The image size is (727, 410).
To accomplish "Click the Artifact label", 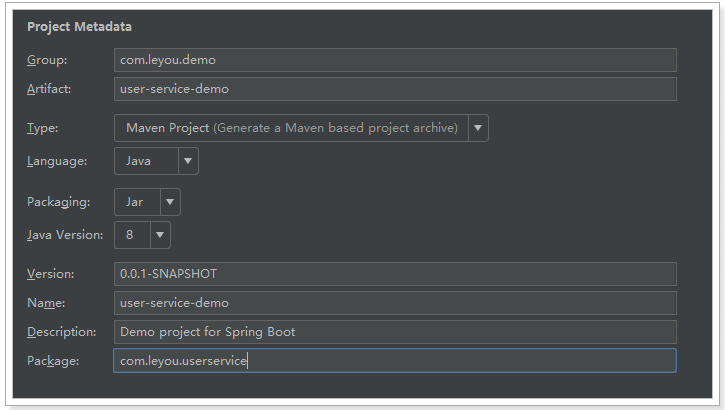I will pos(49,89).
